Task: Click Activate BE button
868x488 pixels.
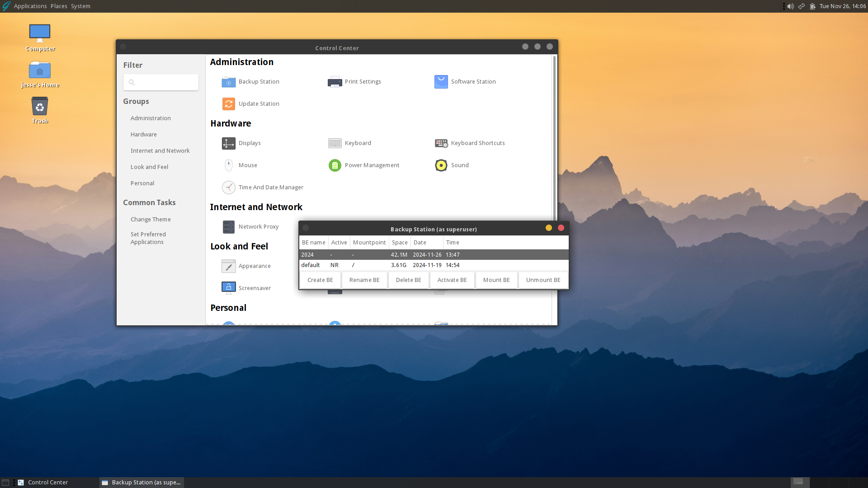Action: click(452, 280)
